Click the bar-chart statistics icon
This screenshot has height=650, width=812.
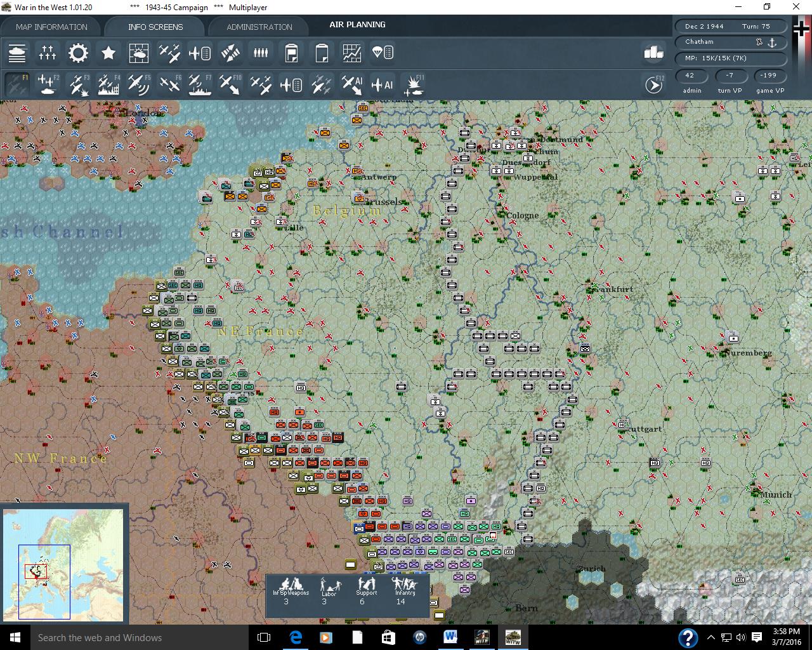pyautogui.click(x=653, y=53)
